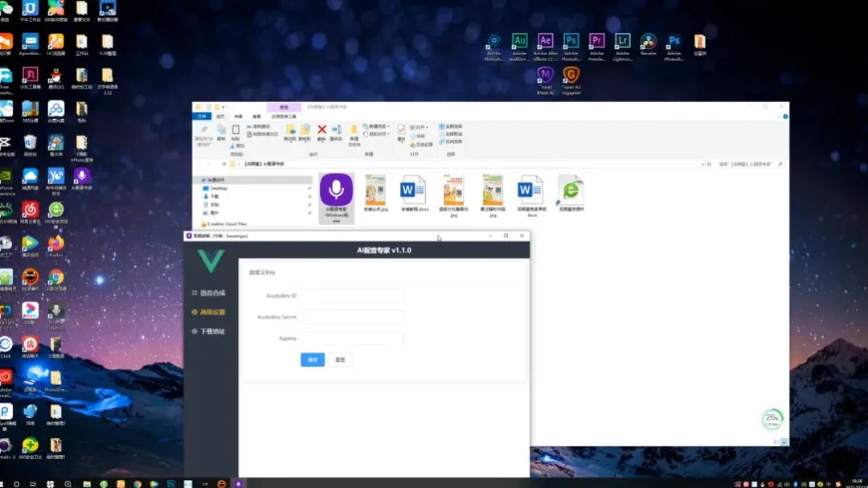Select Desktop in Explorer navigation pane
Viewport: 868px width, 488px height.
215,188
